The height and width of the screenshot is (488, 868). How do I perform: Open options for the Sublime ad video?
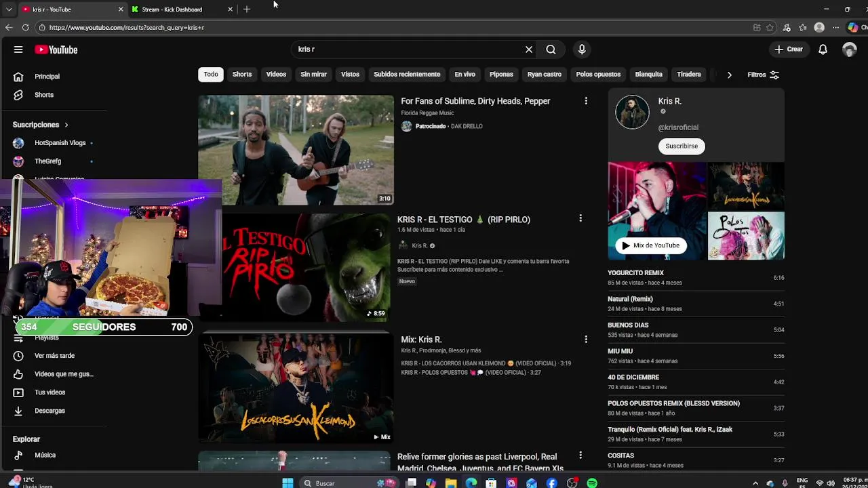click(x=586, y=101)
